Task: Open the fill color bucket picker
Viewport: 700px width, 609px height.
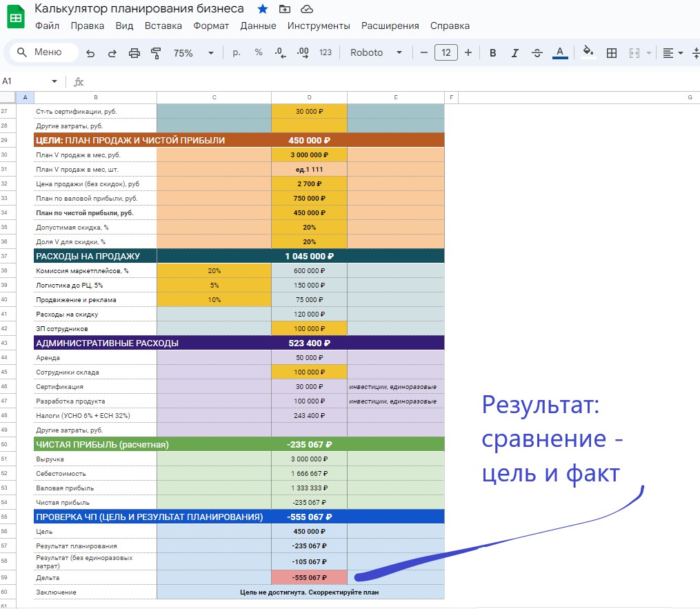Action: (588, 52)
